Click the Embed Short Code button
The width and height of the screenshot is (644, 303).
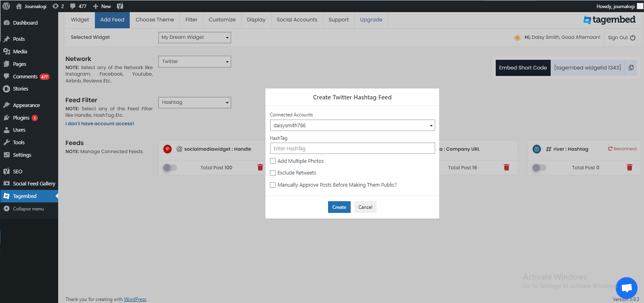point(523,67)
